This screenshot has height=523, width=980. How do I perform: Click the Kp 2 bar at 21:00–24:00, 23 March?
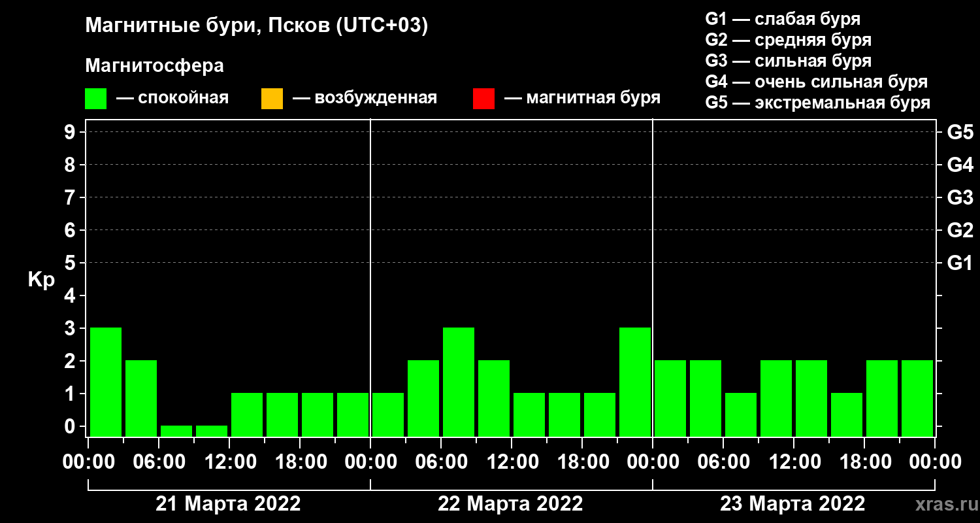917,398
